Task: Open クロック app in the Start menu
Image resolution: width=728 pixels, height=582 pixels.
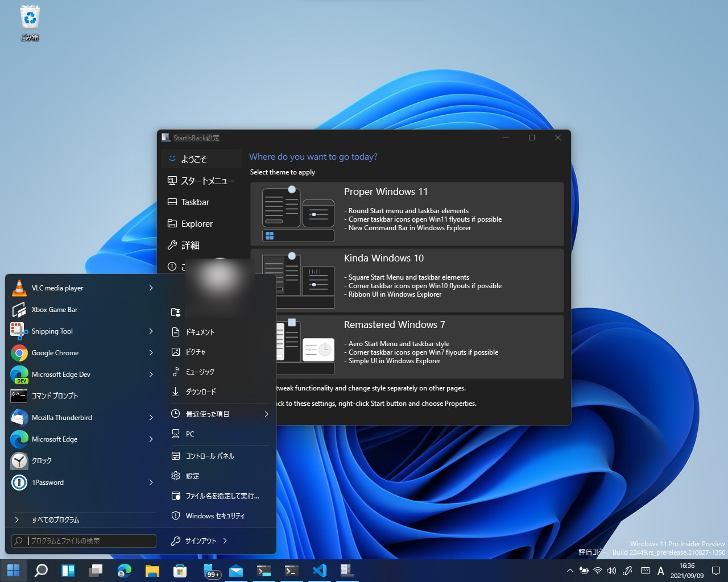Action: coord(82,461)
